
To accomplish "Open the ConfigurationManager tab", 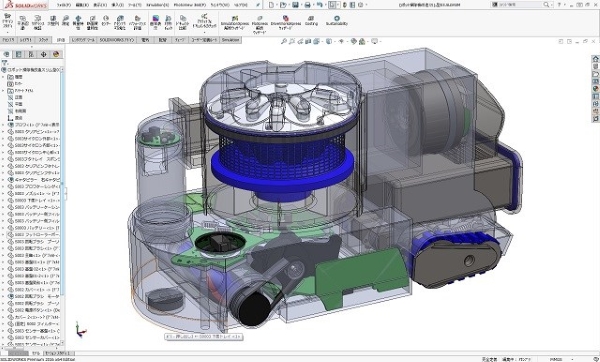I will [31, 54].
